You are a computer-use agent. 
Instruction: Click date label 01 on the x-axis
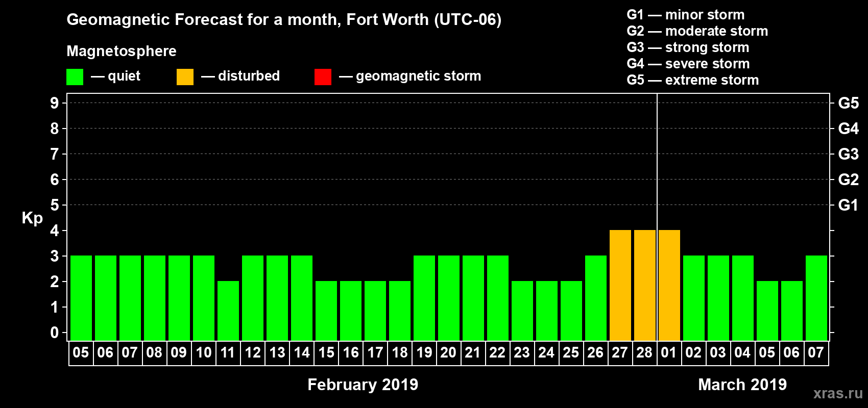669,352
